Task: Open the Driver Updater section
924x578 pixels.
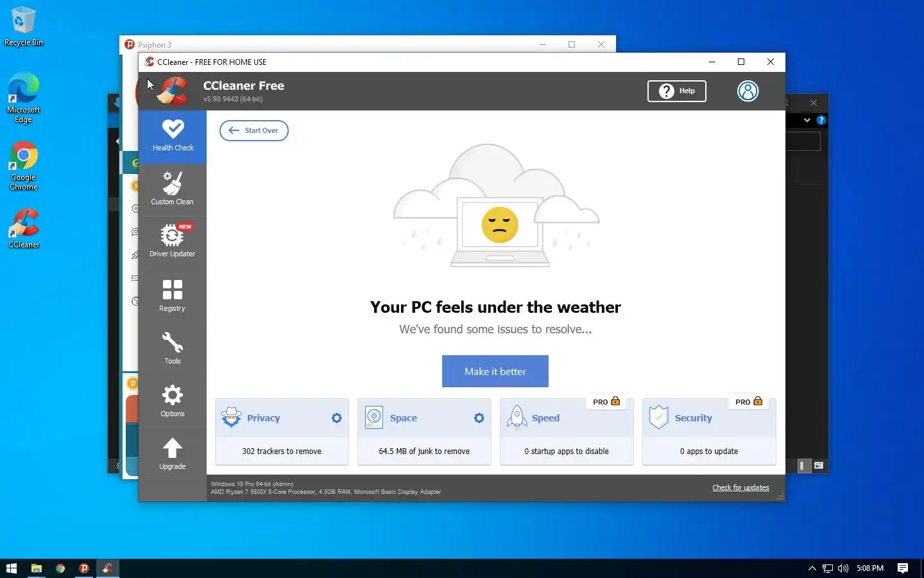Action: (173, 241)
